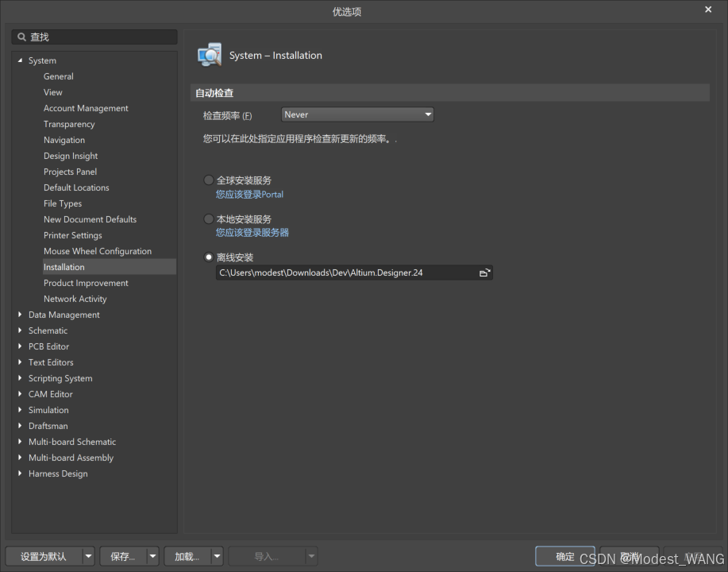
Task: Open the View settings page
Action: 53,92
